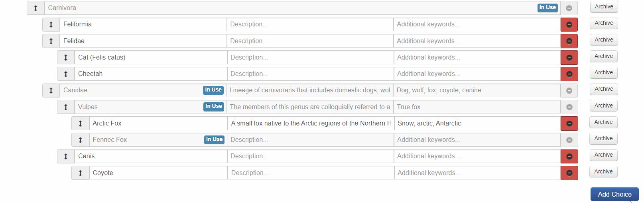This screenshot has height=203, width=644.
Task: Archive the Canidae choice
Action: coord(604,89)
